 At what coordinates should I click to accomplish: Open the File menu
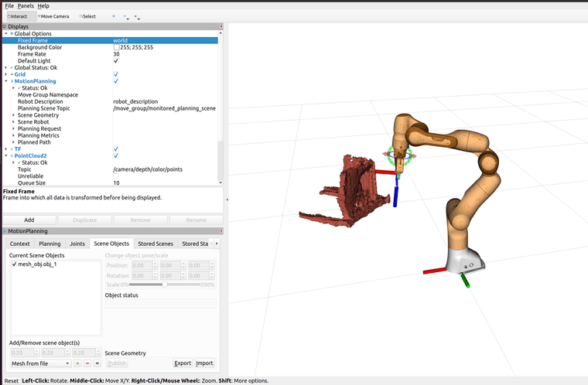9,6
